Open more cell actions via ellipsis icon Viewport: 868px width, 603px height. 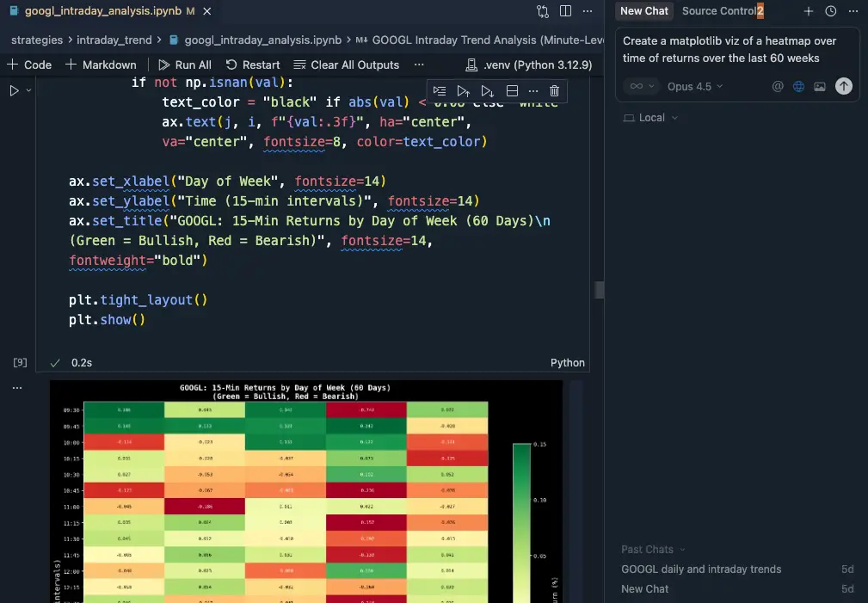point(532,90)
